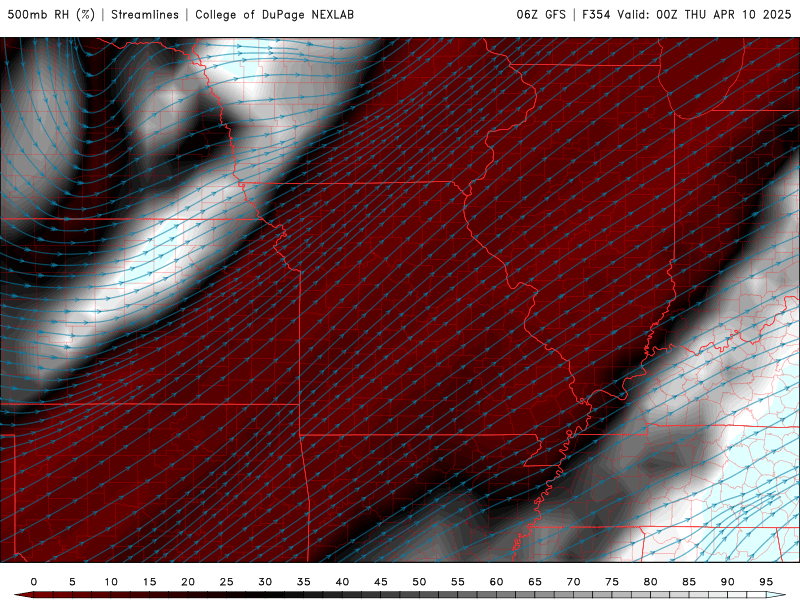800x600 pixels.
Task: Click the colorbar label "30"
Action: coord(265,582)
